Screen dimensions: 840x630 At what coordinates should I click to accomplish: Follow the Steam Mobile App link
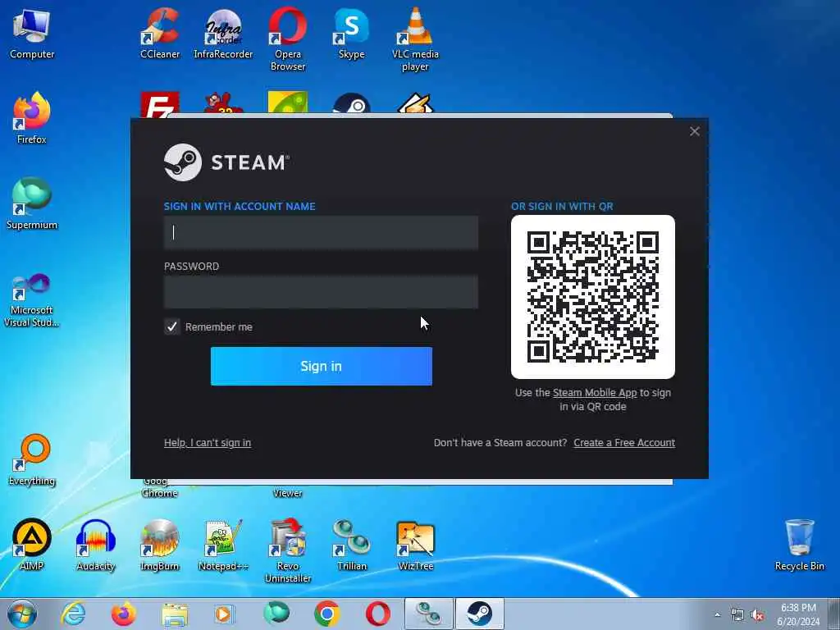pos(595,393)
